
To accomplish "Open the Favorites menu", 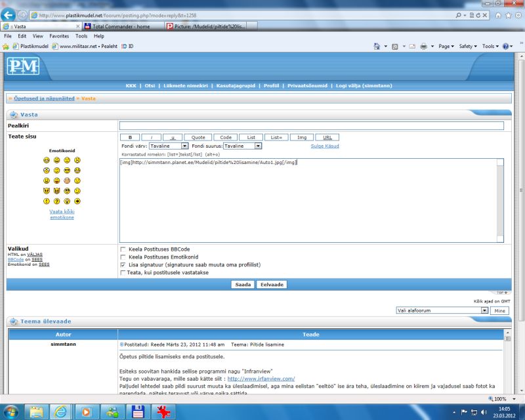I will (59, 36).
